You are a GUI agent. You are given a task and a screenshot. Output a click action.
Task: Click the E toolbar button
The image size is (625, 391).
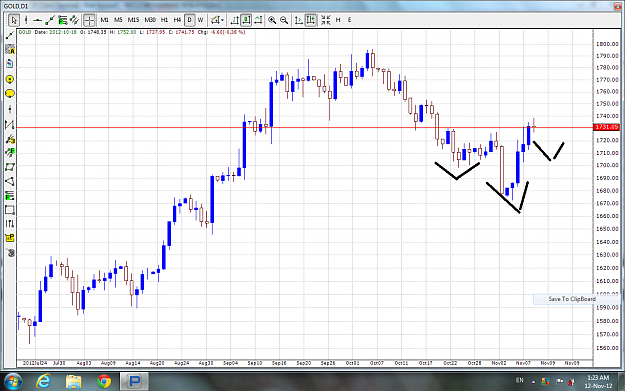[350, 20]
